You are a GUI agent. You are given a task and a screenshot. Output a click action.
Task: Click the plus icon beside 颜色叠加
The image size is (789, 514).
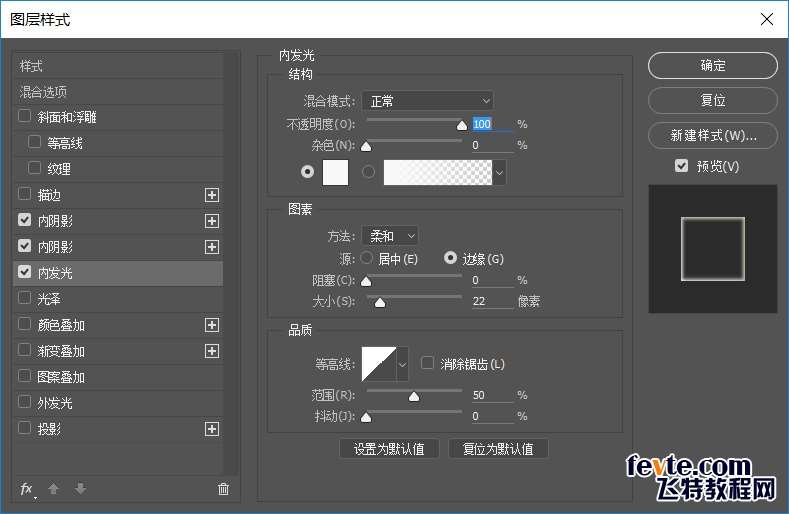(212, 325)
